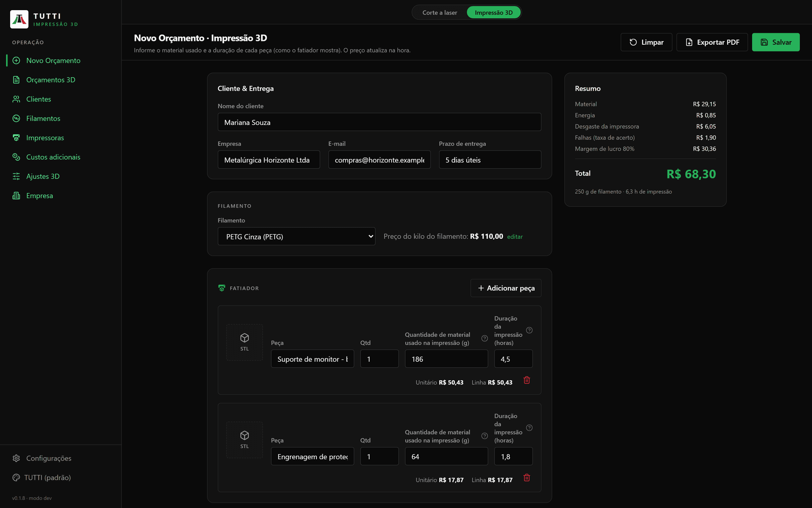Click the Impressoras printer icon

(x=16, y=137)
